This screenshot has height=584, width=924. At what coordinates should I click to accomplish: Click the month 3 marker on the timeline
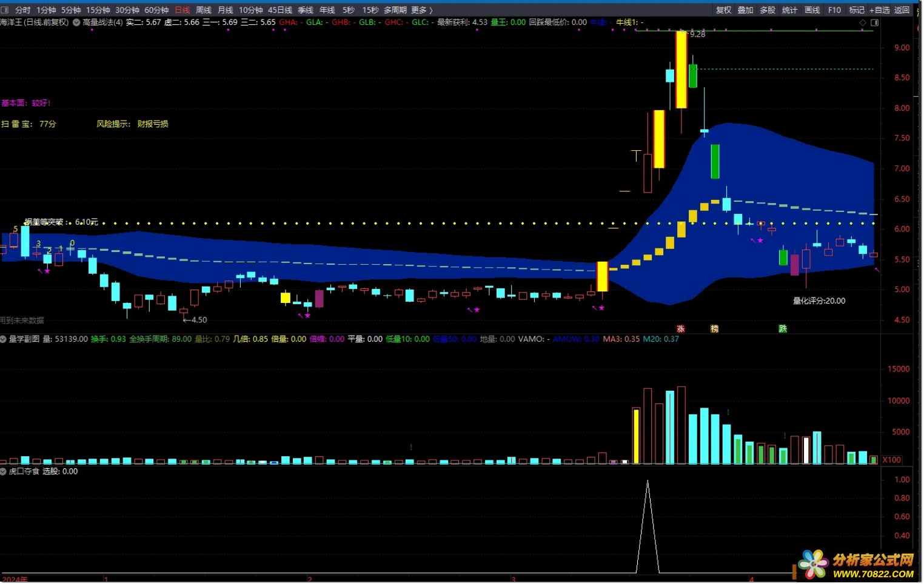[x=513, y=580]
